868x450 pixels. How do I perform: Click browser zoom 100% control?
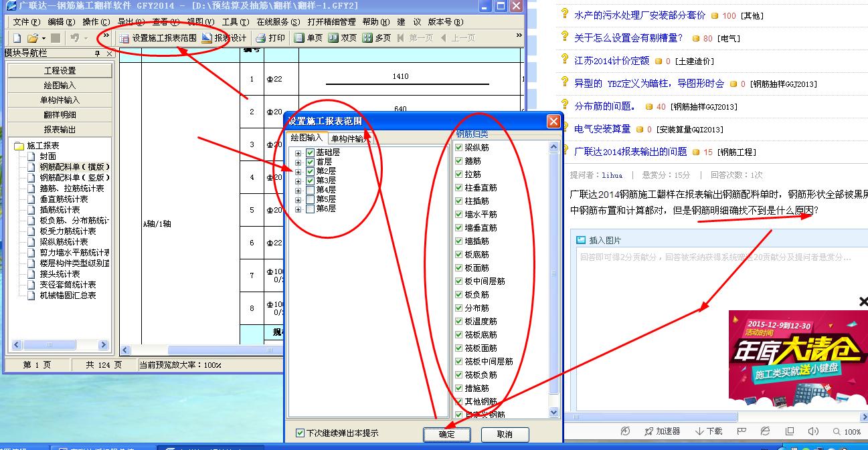click(x=846, y=432)
